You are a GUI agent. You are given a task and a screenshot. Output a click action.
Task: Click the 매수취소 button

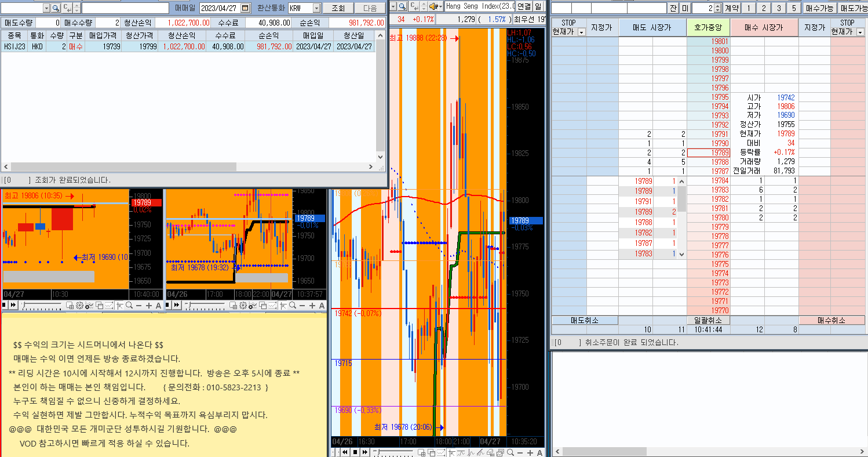831,320
